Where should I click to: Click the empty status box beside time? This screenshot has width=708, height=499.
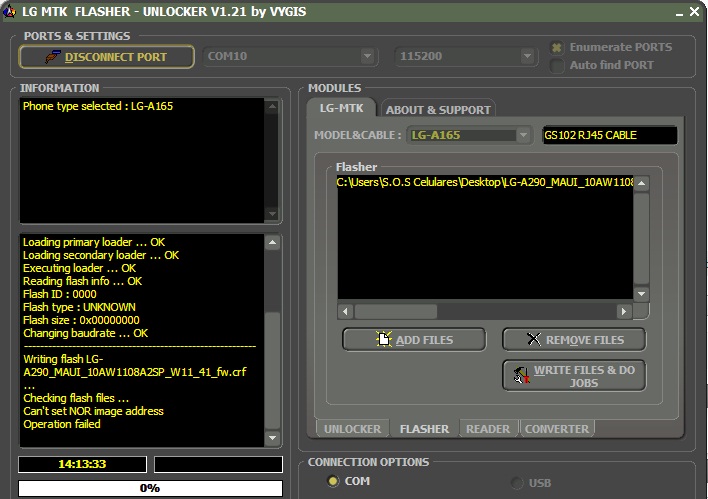(x=218, y=464)
